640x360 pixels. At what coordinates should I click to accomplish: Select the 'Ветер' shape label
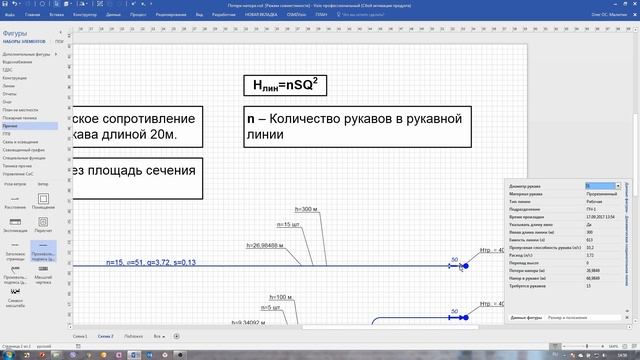click(43, 184)
